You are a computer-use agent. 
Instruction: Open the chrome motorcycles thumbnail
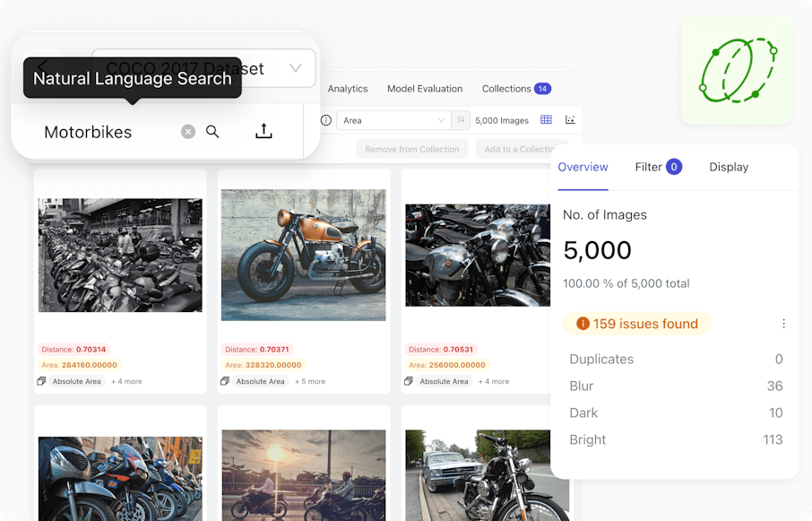tap(478, 255)
